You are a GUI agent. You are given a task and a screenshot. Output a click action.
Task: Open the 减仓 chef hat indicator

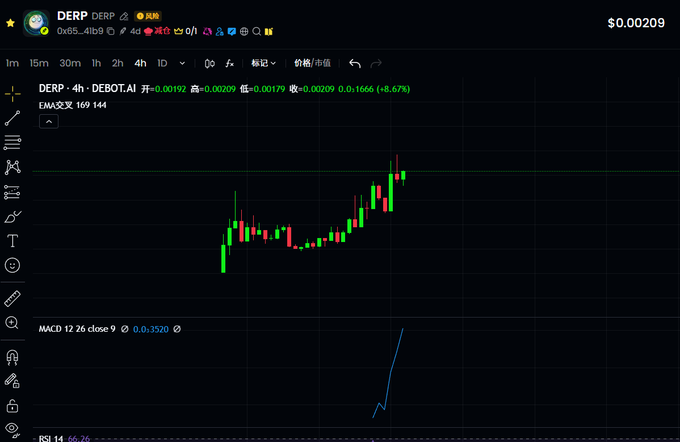point(157,31)
